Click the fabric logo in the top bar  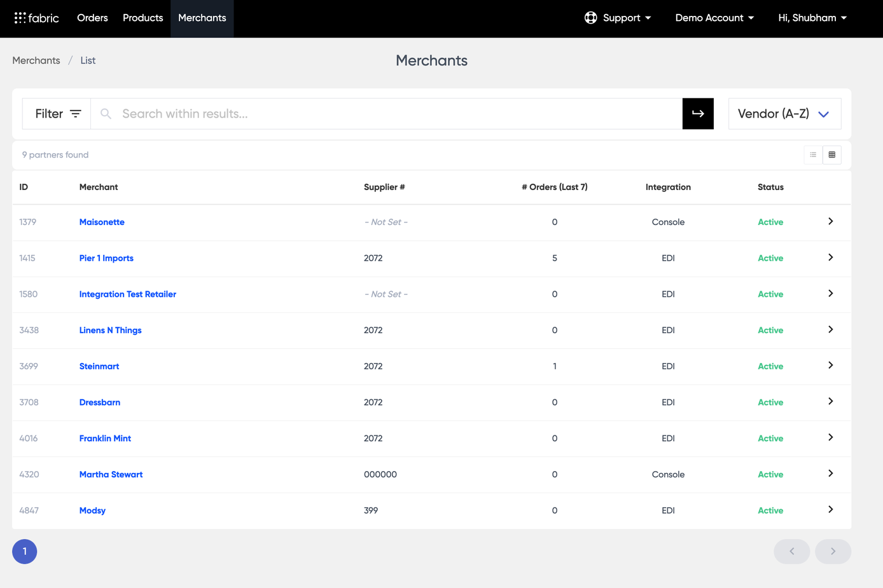click(x=36, y=18)
